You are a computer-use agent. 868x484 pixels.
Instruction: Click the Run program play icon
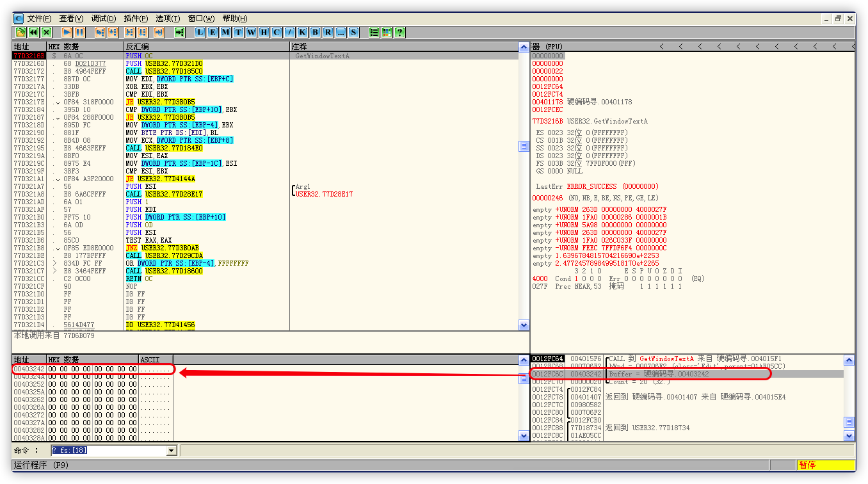tap(67, 32)
